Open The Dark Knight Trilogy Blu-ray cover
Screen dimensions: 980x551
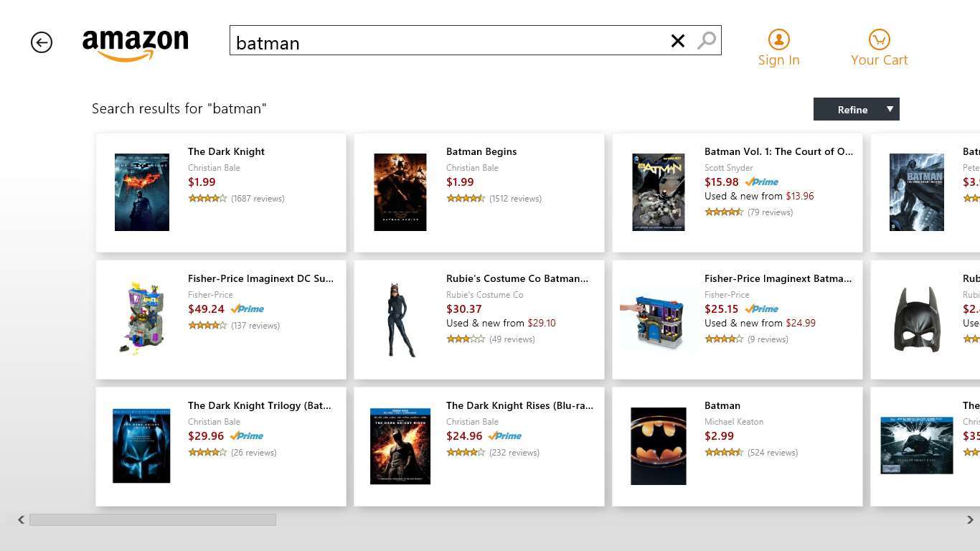(141, 446)
